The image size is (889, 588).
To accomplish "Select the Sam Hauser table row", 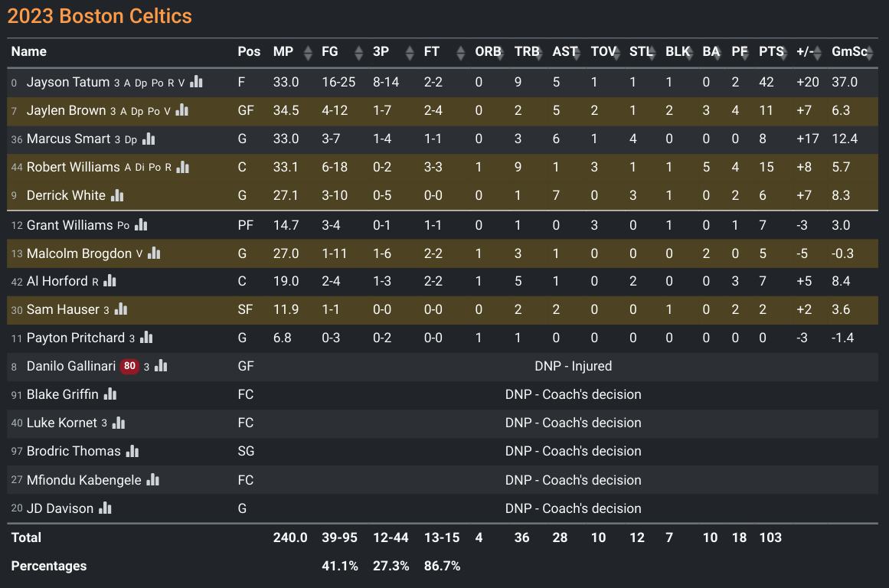I will [443, 309].
